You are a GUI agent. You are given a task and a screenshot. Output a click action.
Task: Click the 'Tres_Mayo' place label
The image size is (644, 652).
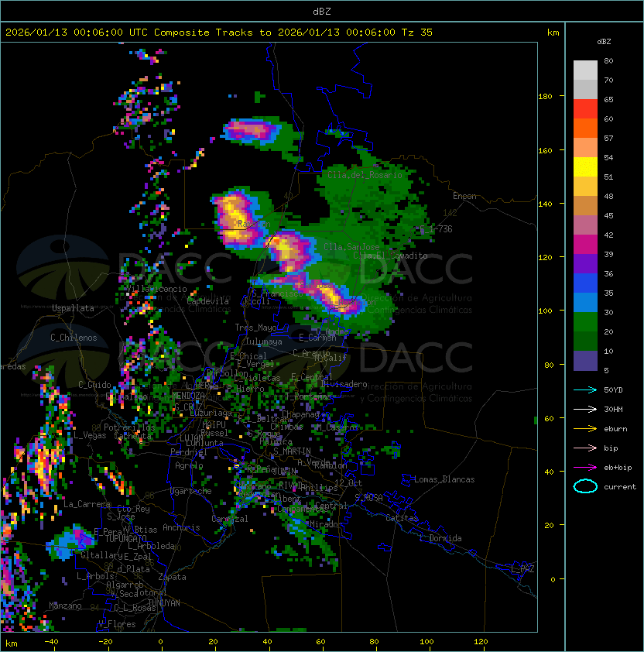(x=255, y=328)
